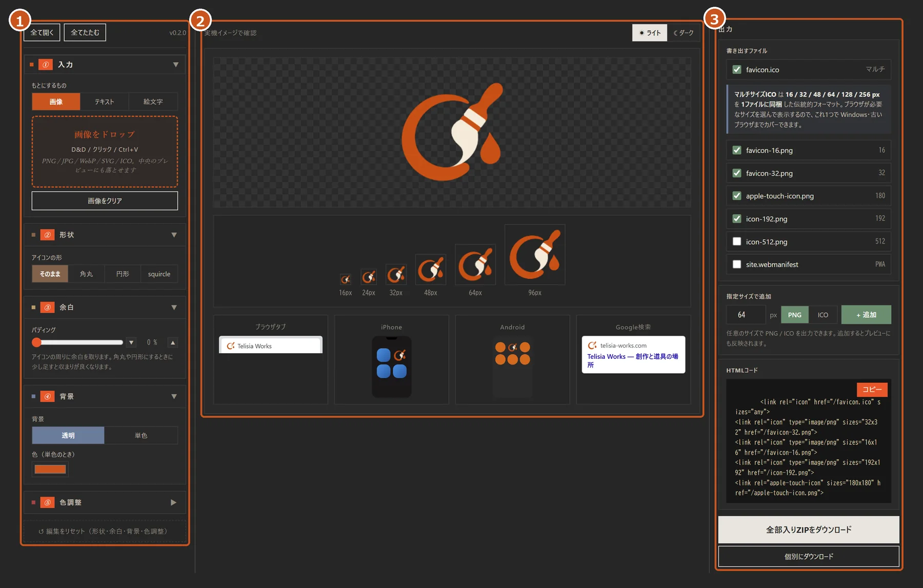
Task: Switch preview to ダーク mode
Action: 684,33
